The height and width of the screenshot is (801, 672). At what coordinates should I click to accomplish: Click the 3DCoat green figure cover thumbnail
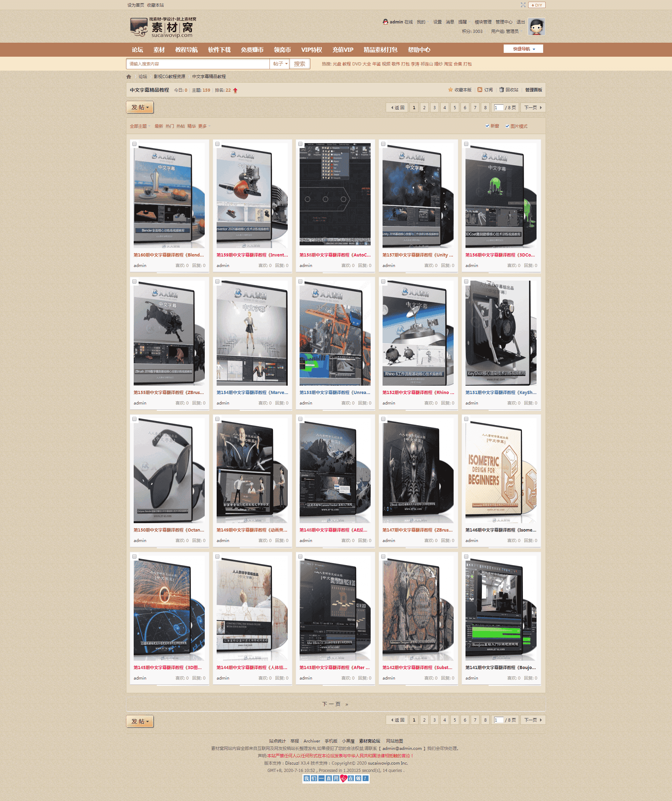[500, 195]
